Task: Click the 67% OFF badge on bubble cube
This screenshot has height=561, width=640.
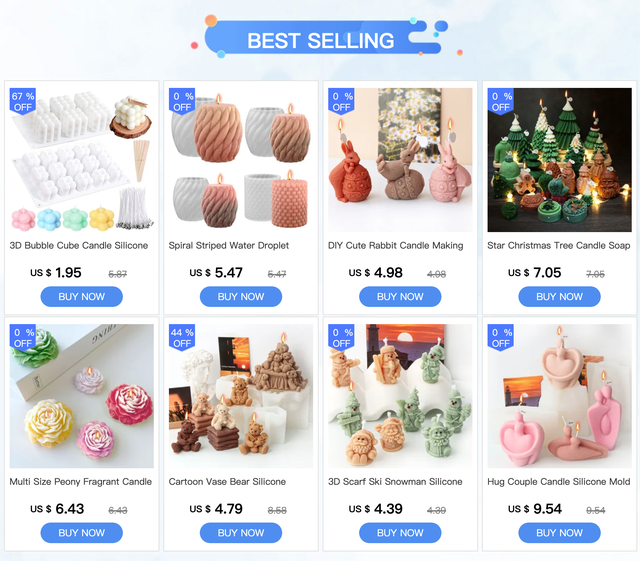Action: 23,101
